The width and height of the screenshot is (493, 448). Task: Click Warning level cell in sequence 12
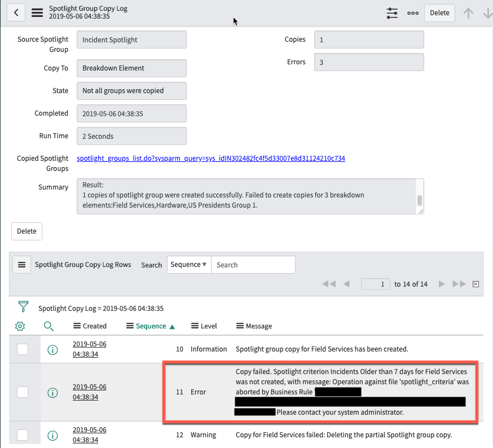(x=204, y=435)
